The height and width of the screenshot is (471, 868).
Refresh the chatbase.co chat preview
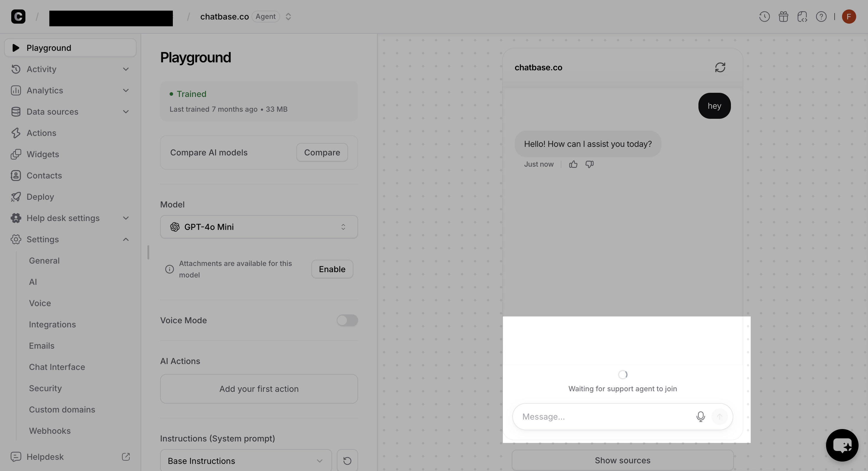click(x=720, y=67)
